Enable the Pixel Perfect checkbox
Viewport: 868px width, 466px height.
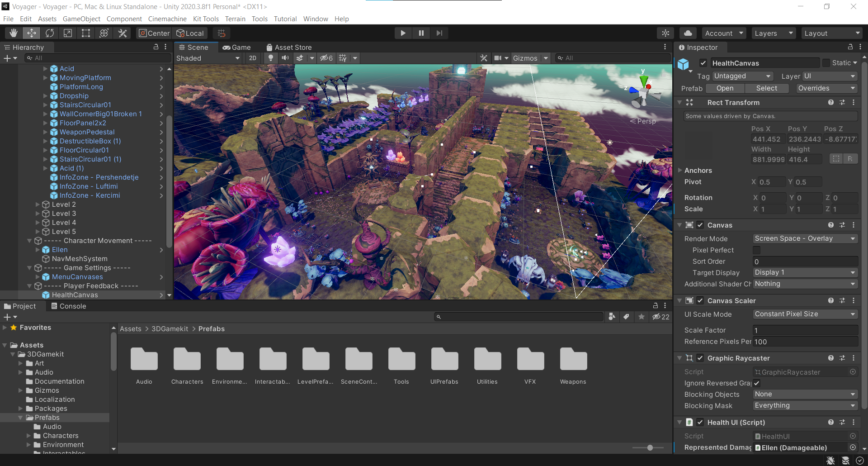pos(756,250)
